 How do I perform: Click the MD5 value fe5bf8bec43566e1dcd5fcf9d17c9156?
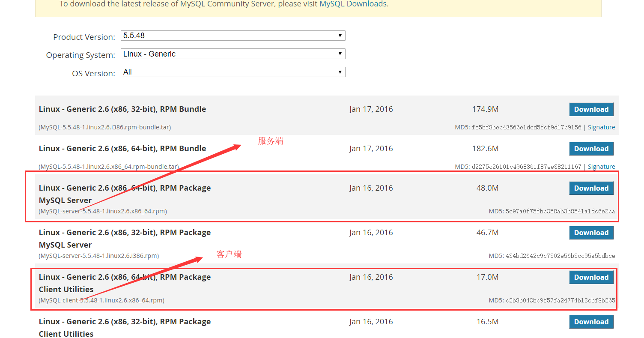pyautogui.click(x=527, y=127)
